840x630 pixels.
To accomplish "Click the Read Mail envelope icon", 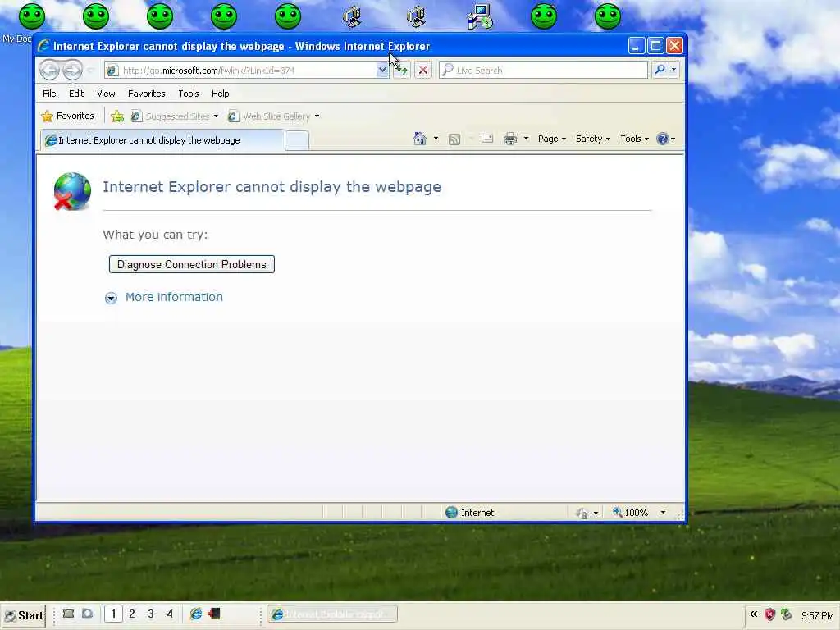I will click(x=487, y=139).
